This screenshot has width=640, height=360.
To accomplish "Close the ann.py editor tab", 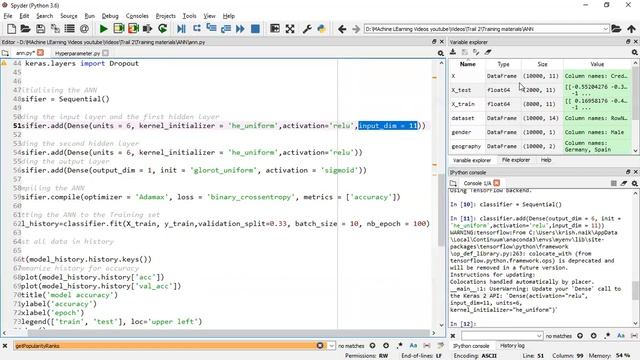I will (40, 53).
